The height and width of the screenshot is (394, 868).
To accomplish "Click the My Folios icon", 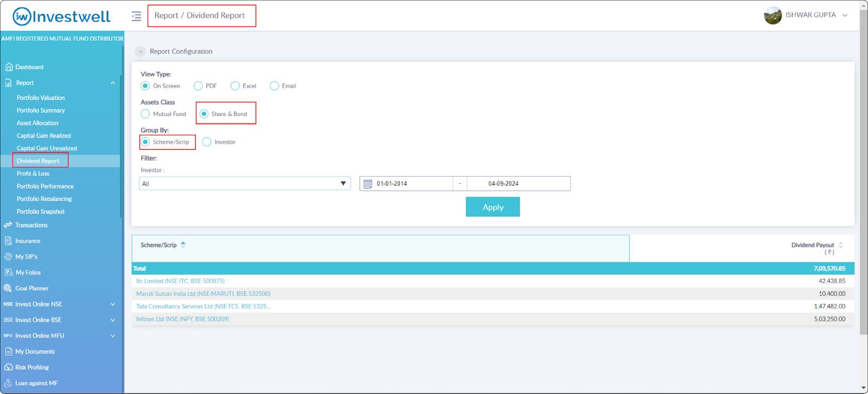I will tap(9, 273).
